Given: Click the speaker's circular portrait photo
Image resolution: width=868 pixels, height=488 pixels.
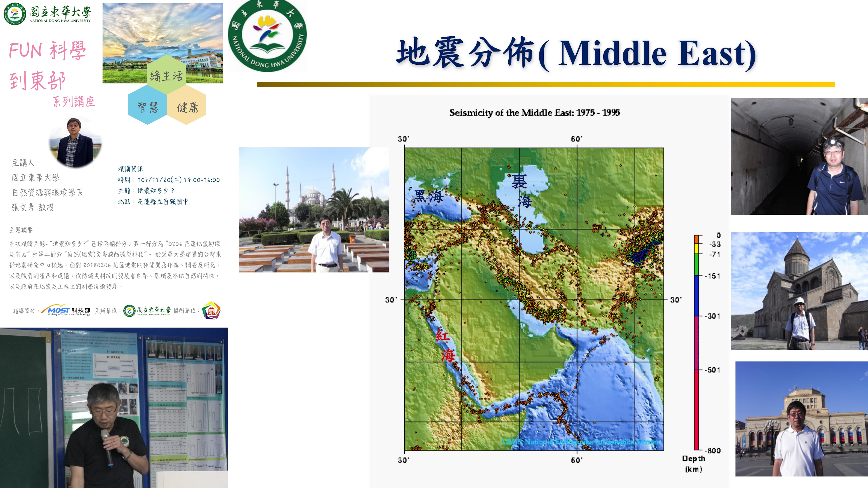Looking at the screenshot, I should (x=75, y=143).
